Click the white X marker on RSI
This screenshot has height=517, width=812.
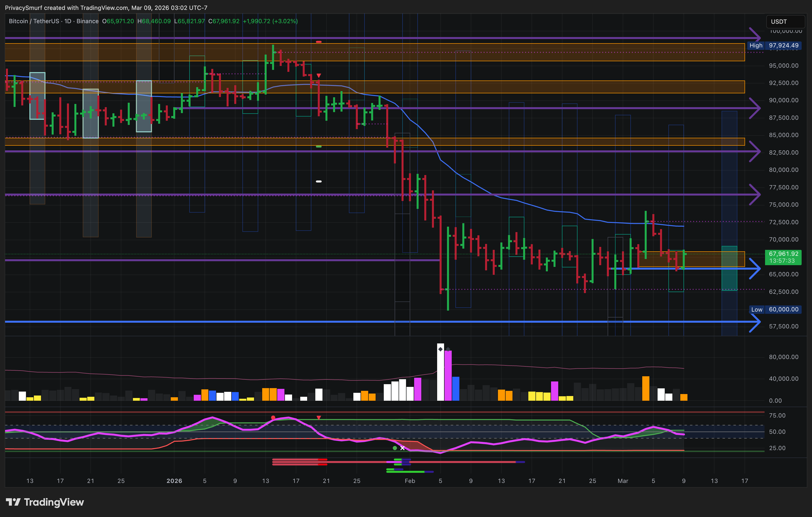pyautogui.click(x=402, y=448)
